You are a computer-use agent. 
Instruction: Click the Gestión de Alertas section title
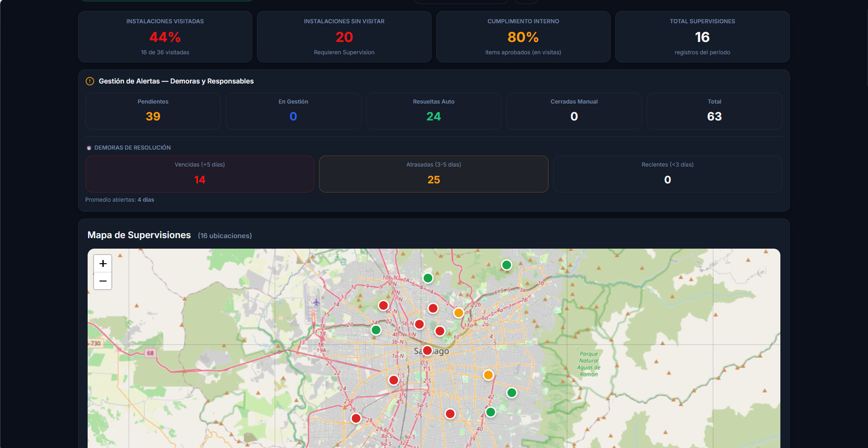(x=176, y=81)
